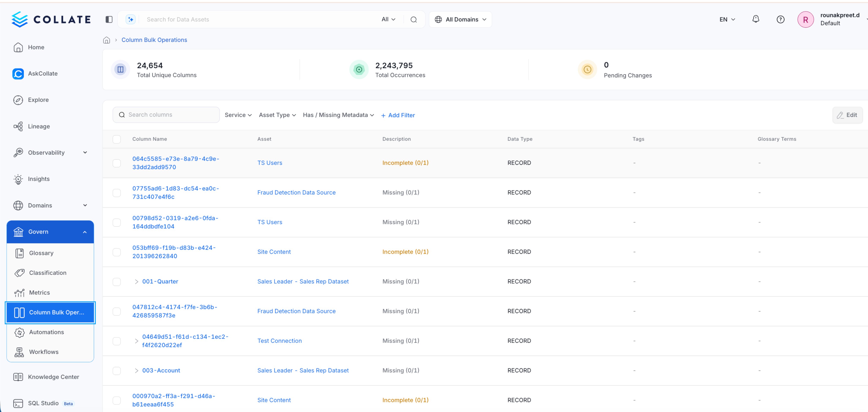Check the 003-Account row checkbox
The image size is (868, 412).
tap(116, 371)
